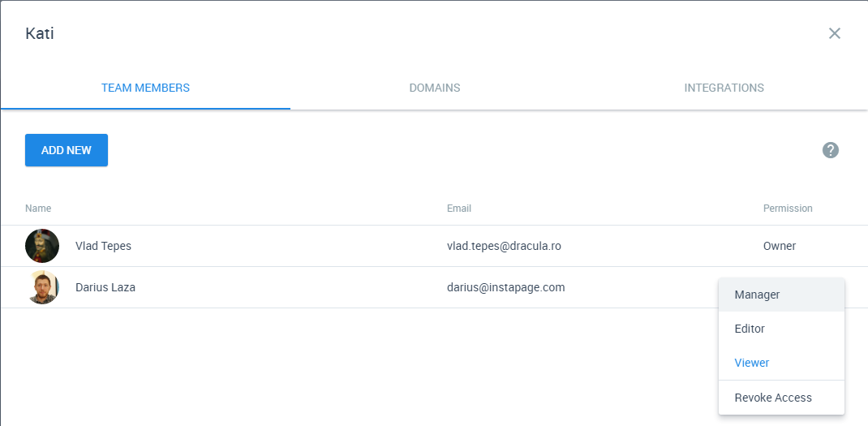868x426 pixels.
Task: Click the Kati dialog title
Action: pos(39,33)
